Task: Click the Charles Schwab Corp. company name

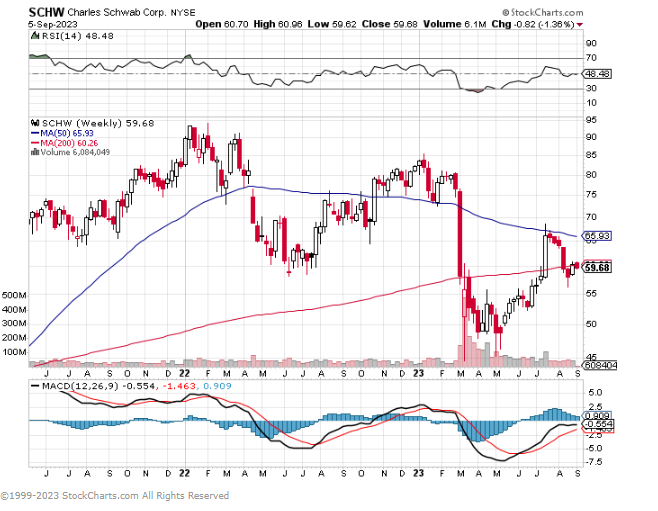Action: tap(117, 13)
